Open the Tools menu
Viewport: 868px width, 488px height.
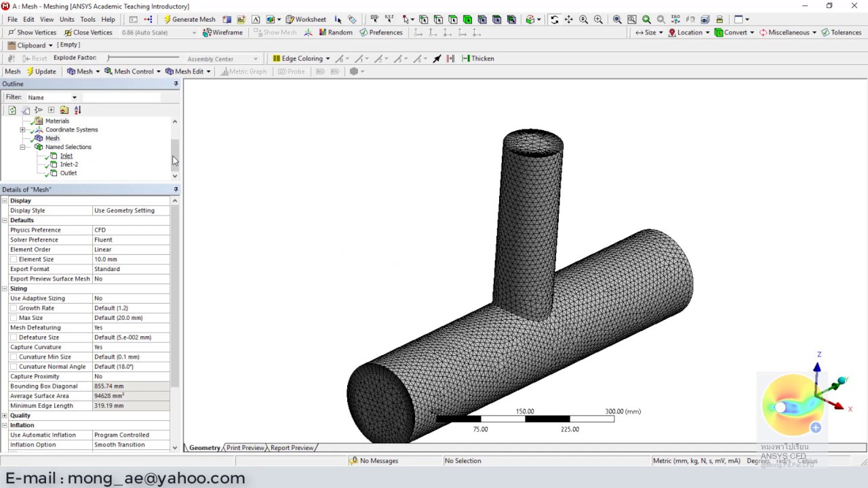tap(87, 19)
